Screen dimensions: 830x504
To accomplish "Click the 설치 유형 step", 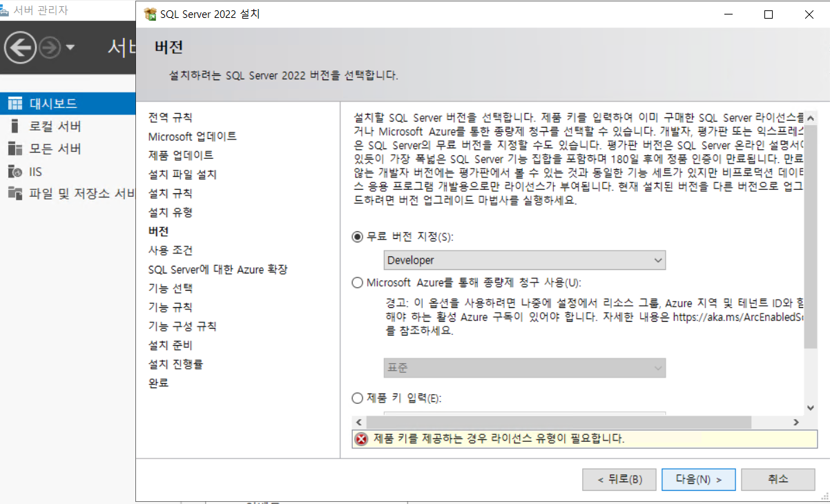I will 170,212.
